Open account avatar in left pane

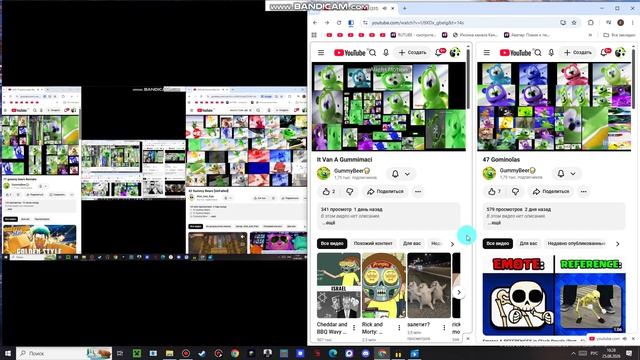(x=455, y=53)
